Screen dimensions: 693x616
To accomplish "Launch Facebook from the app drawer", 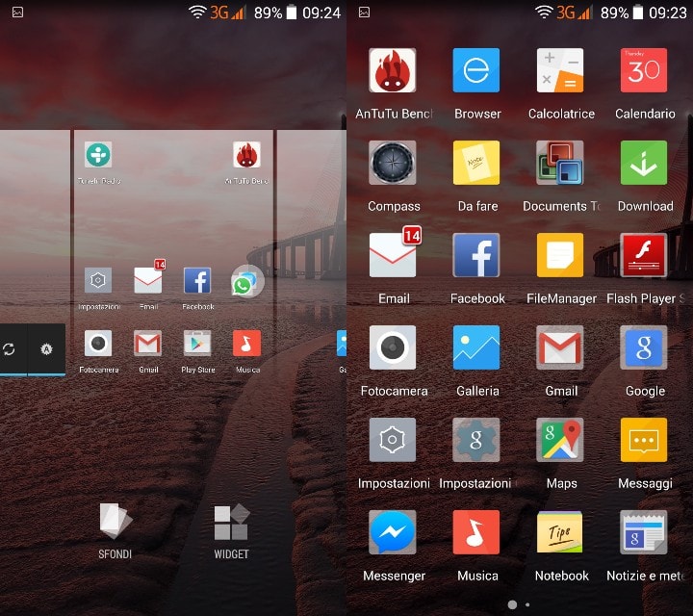I will click(476, 255).
